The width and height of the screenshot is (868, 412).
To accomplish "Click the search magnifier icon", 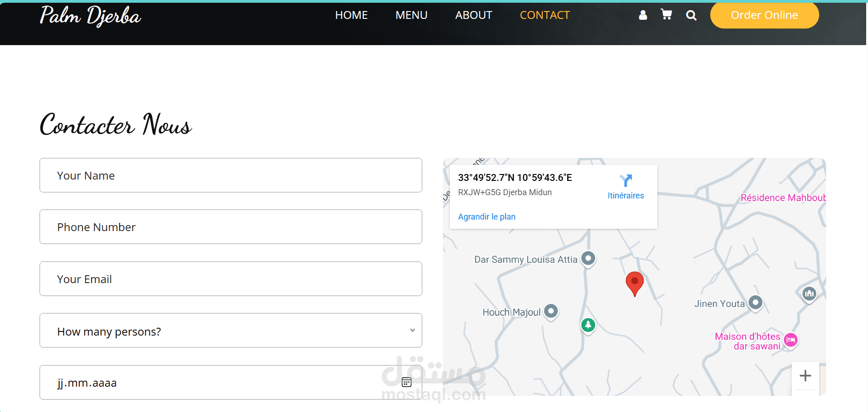I will (x=691, y=15).
